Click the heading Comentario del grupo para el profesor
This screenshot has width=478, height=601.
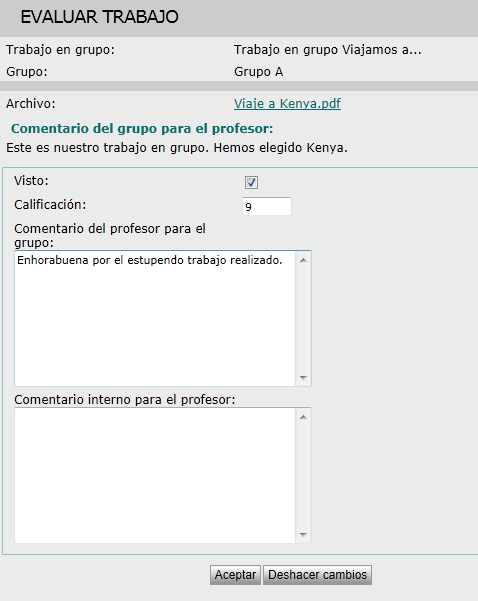pyautogui.click(x=142, y=128)
